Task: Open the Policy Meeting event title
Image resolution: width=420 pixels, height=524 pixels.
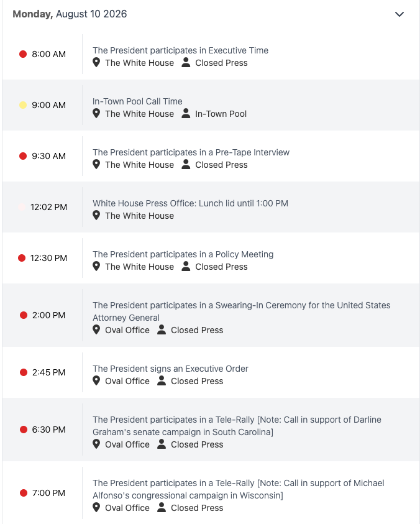Action: (183, 254)
